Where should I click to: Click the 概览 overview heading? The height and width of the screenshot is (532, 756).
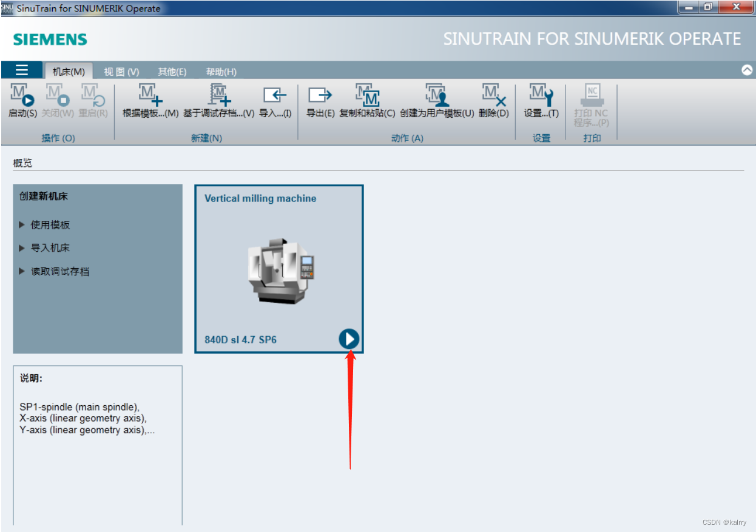(22, 163)
